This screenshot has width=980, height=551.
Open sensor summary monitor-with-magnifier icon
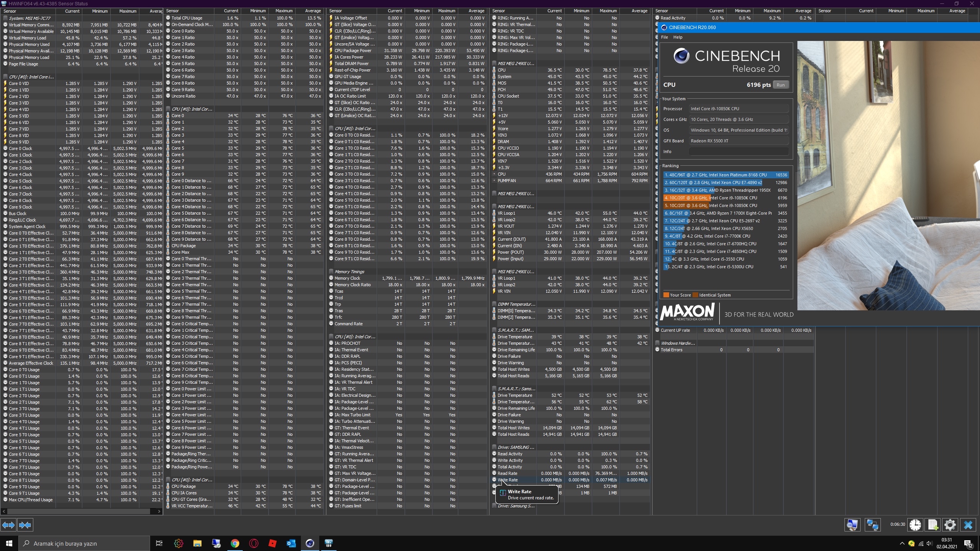point(852,525)
